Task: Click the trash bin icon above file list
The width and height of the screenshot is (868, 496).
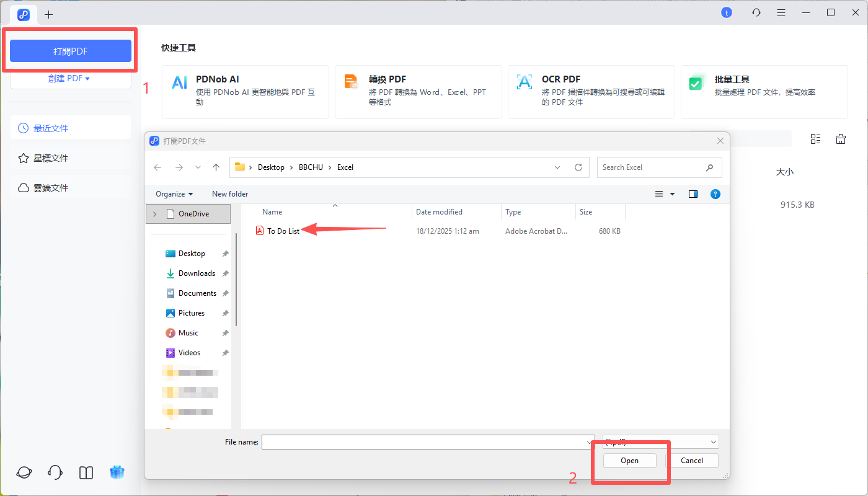Action: 841,139
